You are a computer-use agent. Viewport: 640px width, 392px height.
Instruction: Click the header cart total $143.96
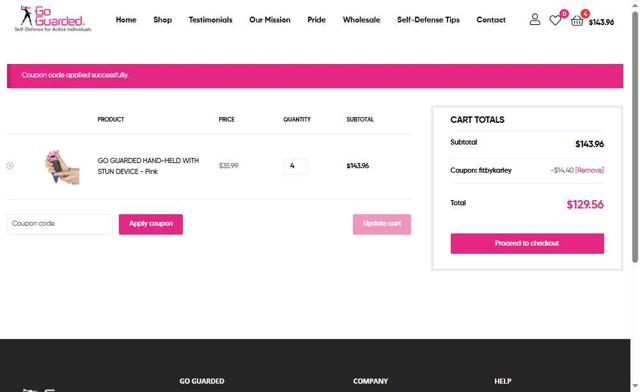pos(601,22)
